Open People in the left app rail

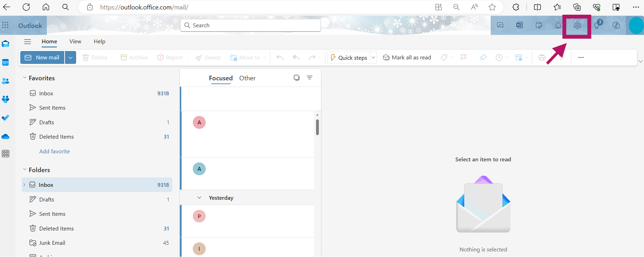(6, 81)
